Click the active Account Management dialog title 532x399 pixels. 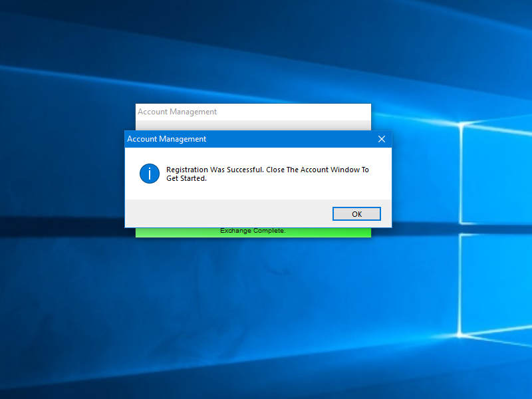coord(167,139)
